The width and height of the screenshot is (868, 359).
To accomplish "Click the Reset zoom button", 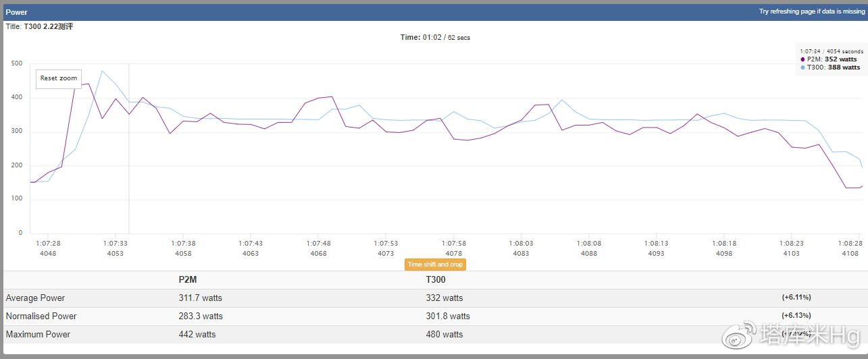I will pos(59,78).
